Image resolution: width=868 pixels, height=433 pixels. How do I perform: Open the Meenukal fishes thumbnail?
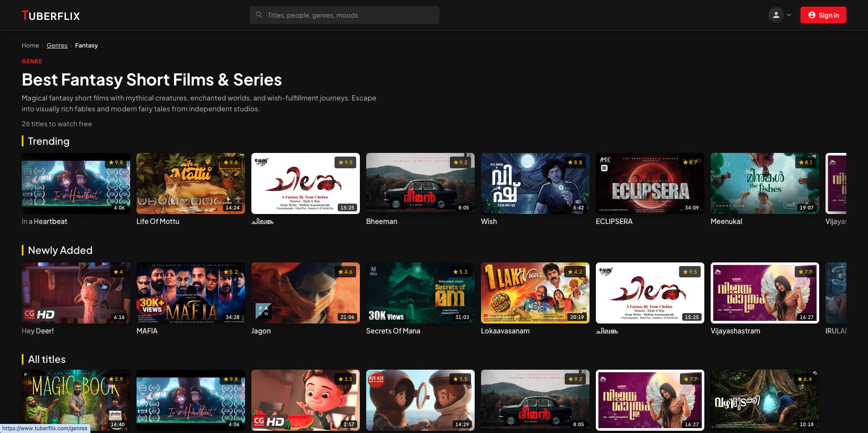click(765, 183)
